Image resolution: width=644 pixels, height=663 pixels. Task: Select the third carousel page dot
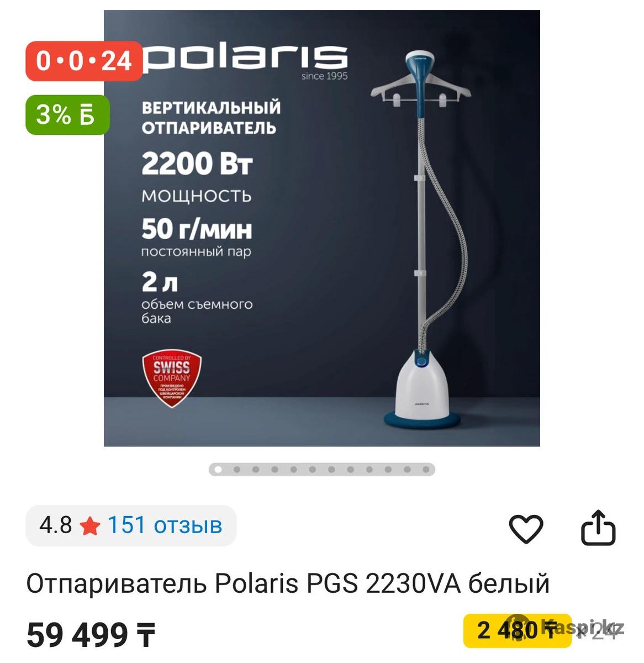[256, 470]
